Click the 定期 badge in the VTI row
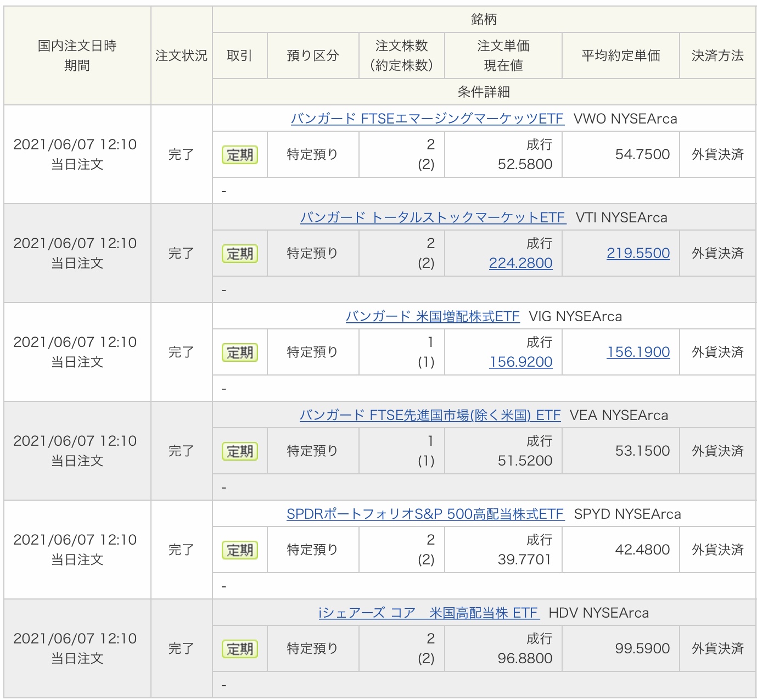Viewport: 757px width, 700px height. tap(240, 254)
